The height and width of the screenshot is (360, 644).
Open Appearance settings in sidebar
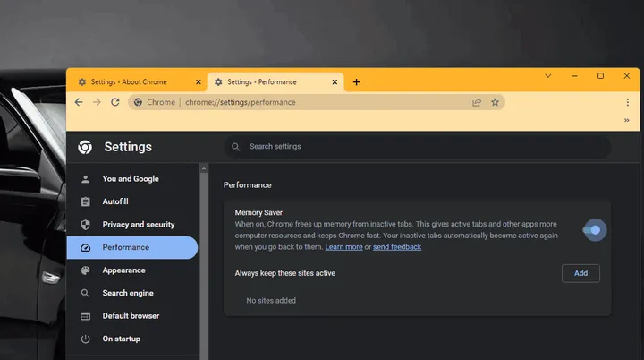point(123,270)
